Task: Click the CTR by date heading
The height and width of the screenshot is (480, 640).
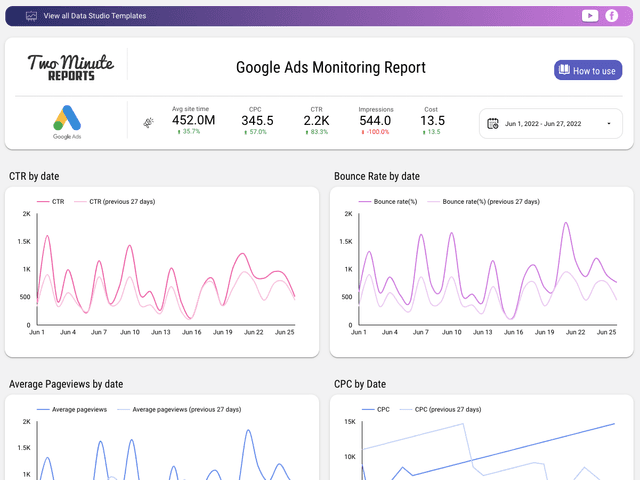Action: click(34, 176)
